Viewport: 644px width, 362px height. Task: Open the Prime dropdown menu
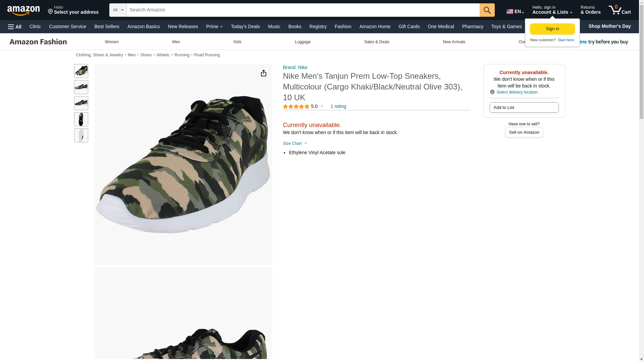pyautogui.click(x=214, y=26)
